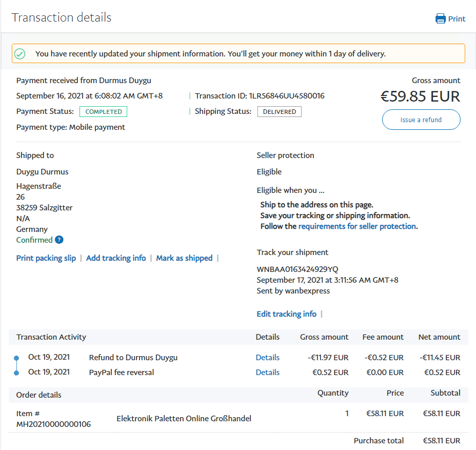Choose Mark as shipped
Viewport: 476px width, 450px height.
(x=184, y=258)
